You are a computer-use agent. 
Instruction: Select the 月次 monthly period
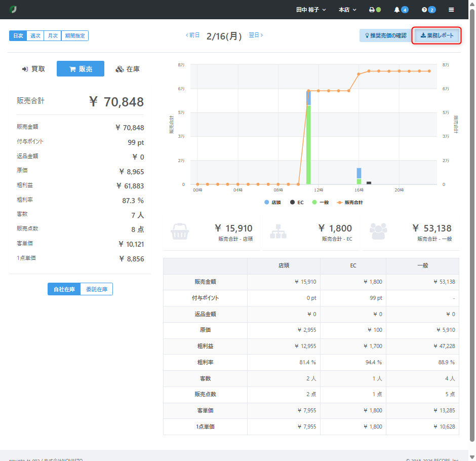click(53, 35)
